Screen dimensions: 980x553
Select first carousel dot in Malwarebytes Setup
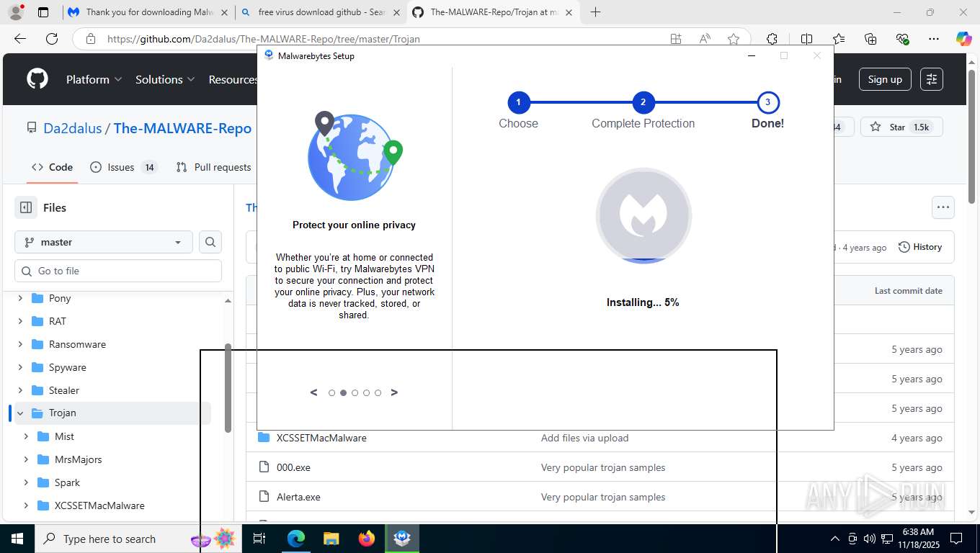point(331,393)
